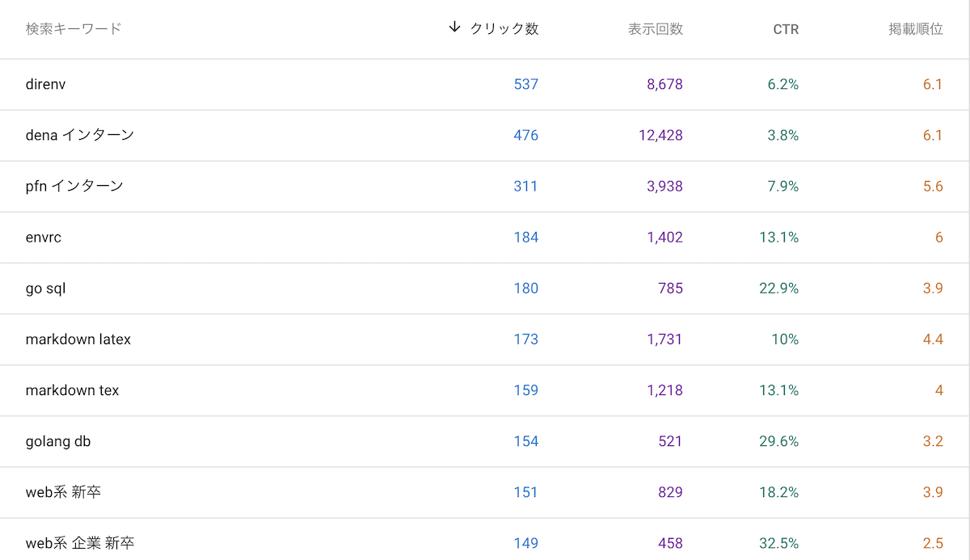Open the pfn インターン query row

[x=74, y=186]
